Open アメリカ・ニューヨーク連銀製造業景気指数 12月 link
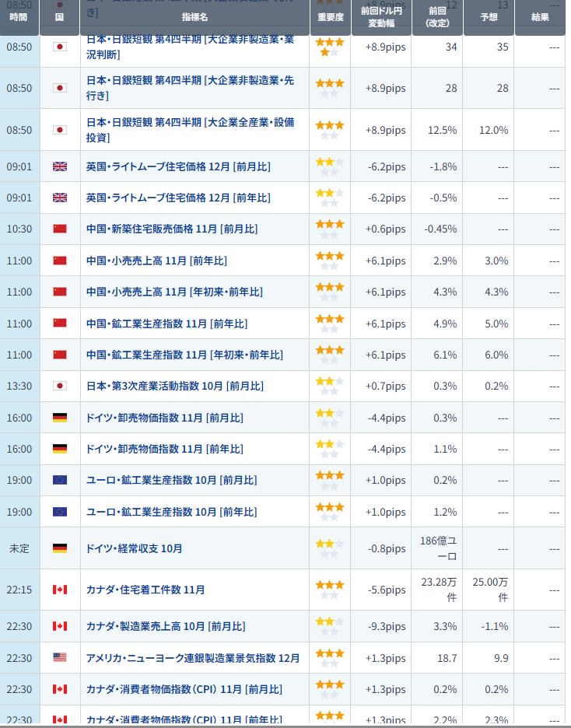Image resolution: width=571 pixels, height=728 pixels. [192, 658]
